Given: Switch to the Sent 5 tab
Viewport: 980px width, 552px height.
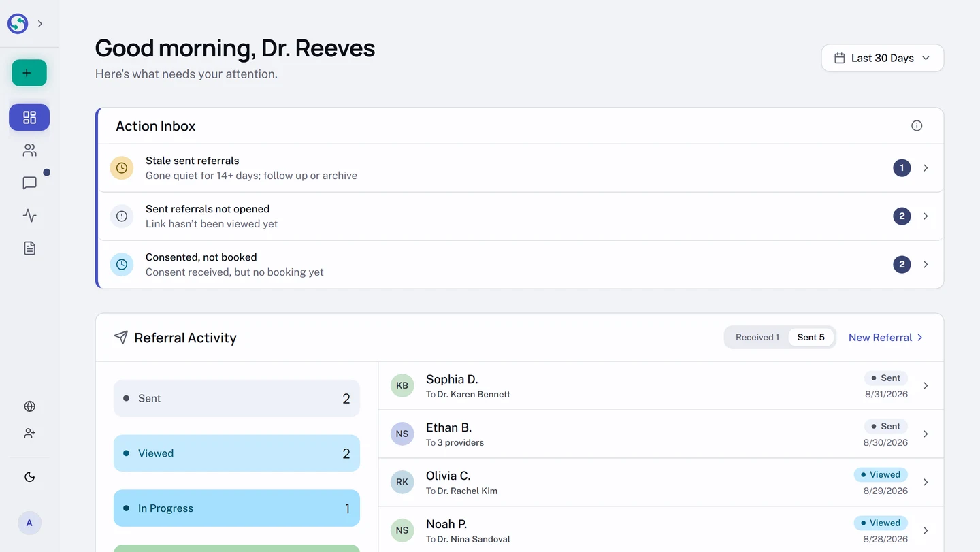Looking at the screenshot, I should [811, 337].
